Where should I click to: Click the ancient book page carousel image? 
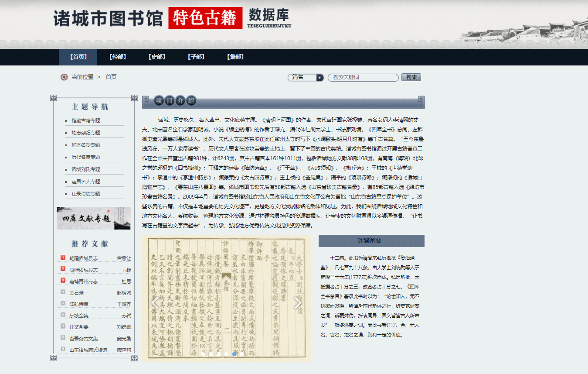tap(226, 298)
